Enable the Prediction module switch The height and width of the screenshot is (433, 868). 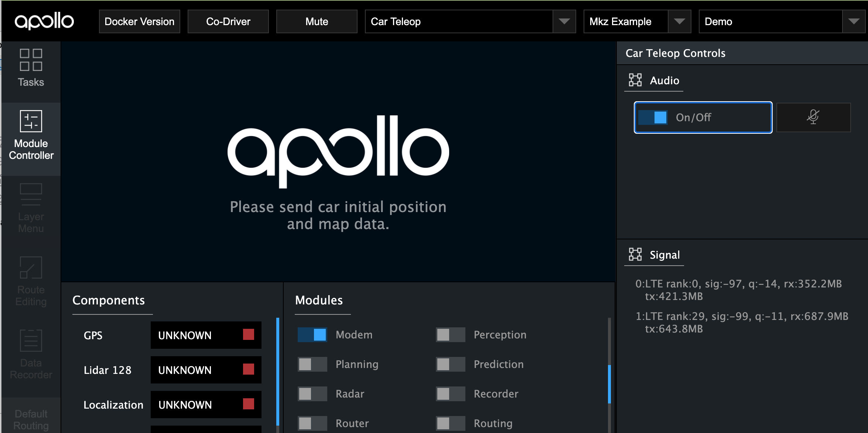451,364
